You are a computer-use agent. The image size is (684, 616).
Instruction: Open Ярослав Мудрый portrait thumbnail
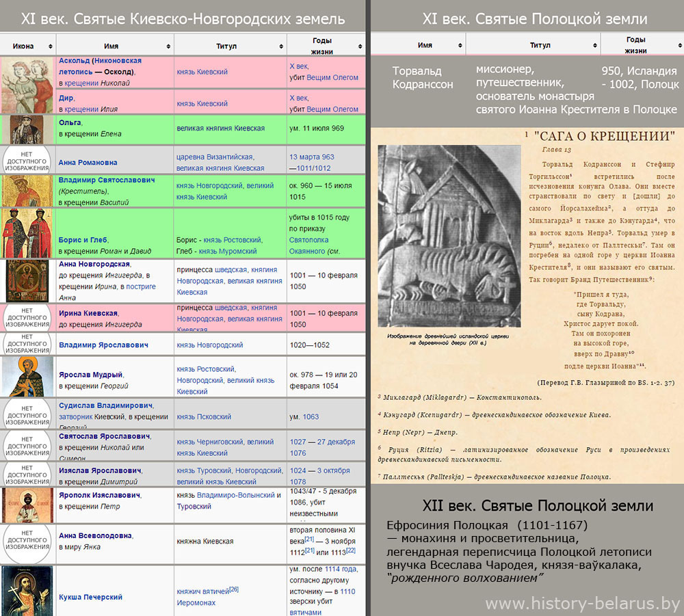pos(27,377)
